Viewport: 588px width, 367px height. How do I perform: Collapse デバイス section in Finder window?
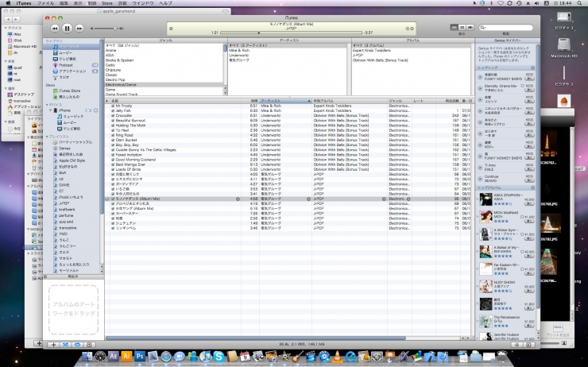6,28
